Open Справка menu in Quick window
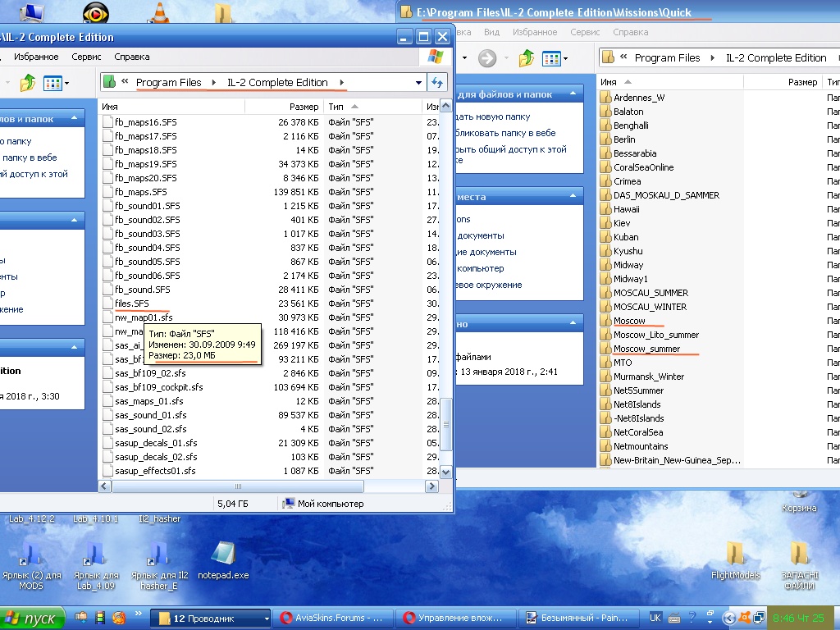Screen dimensions: 840x630 tap(631, 32)
